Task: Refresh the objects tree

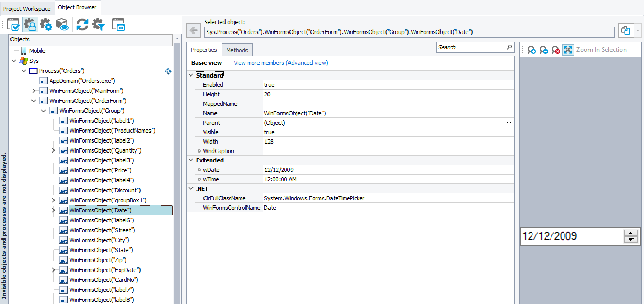Action: tap(82, 24)
